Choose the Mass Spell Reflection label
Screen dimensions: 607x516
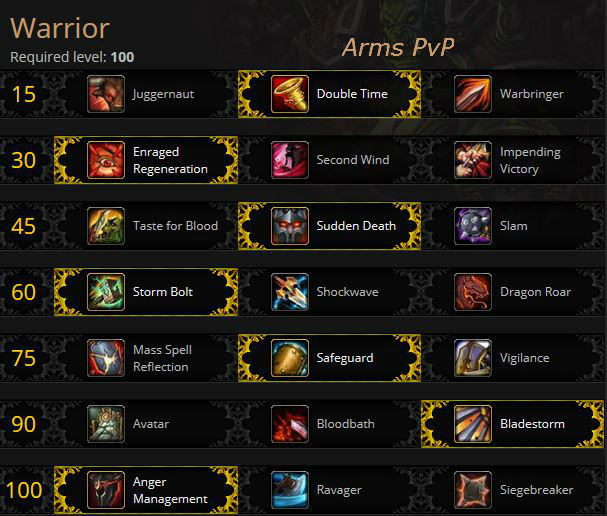tap(162, 358)
